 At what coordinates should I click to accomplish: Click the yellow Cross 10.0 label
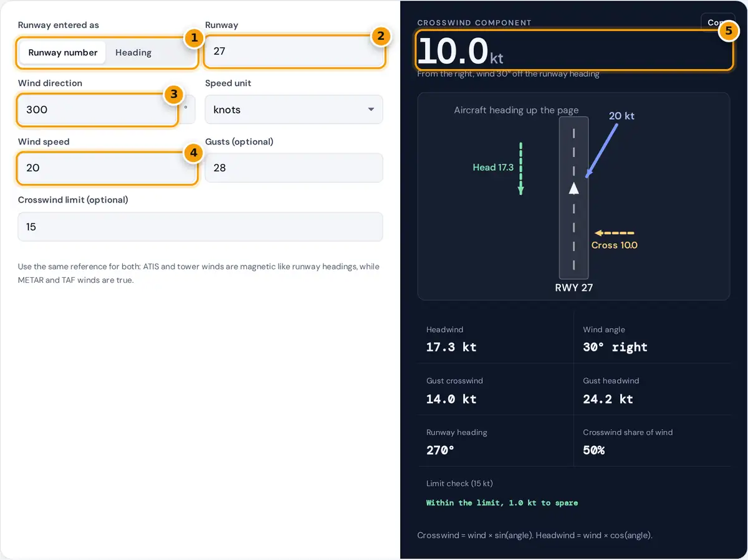[x=614, y=245]
